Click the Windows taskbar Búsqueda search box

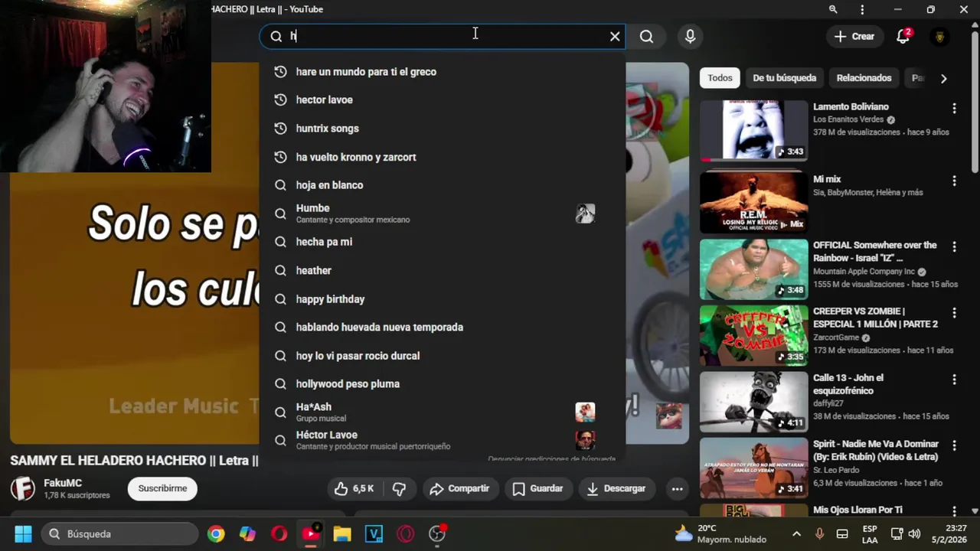tap(121, 533)
